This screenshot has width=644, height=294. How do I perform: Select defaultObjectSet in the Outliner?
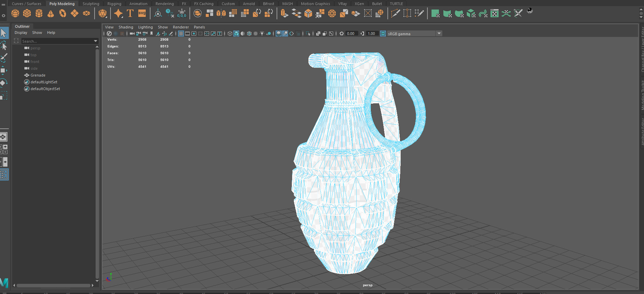45,89
